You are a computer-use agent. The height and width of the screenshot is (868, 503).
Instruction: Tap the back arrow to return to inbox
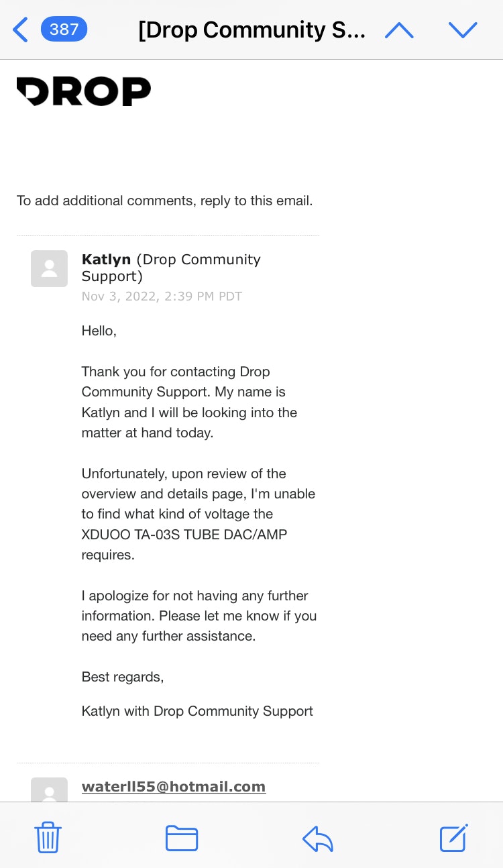coord(20,30)
